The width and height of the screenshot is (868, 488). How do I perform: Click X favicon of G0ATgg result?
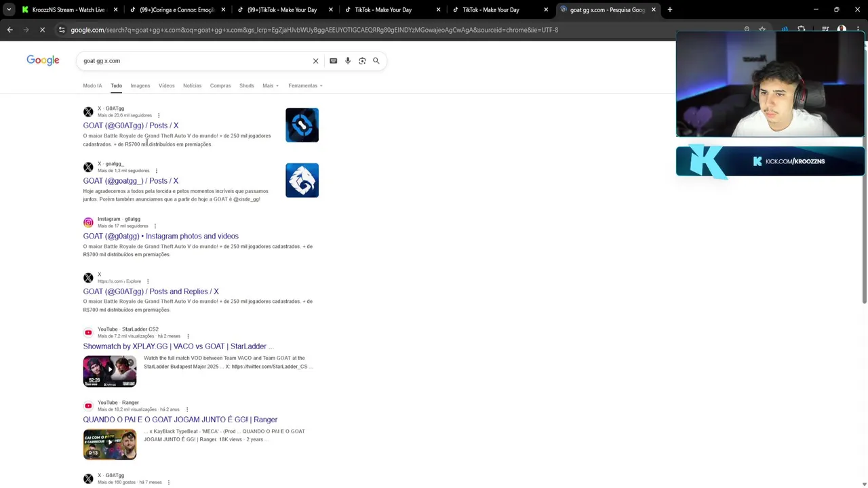pos(88,112)
